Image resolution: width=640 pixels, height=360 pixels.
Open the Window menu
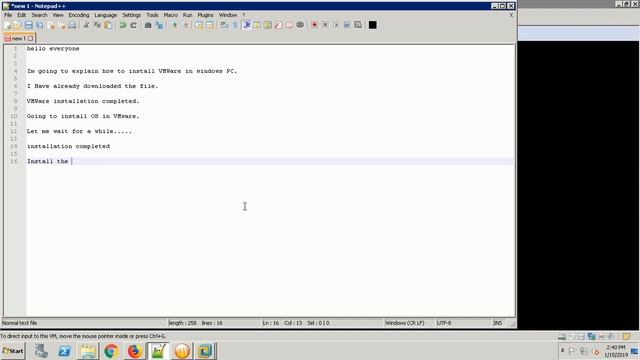coord(228,15)
